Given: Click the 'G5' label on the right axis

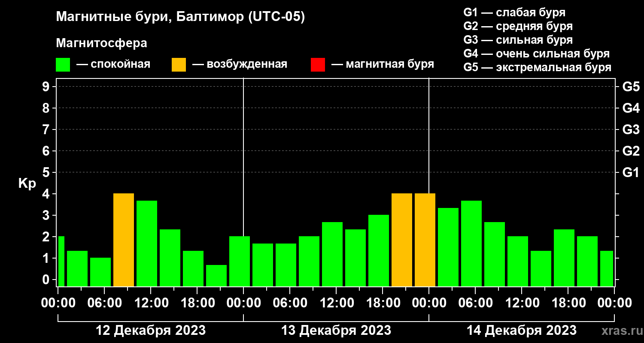Looking at the screenshot, I should (x=631, y=87).
